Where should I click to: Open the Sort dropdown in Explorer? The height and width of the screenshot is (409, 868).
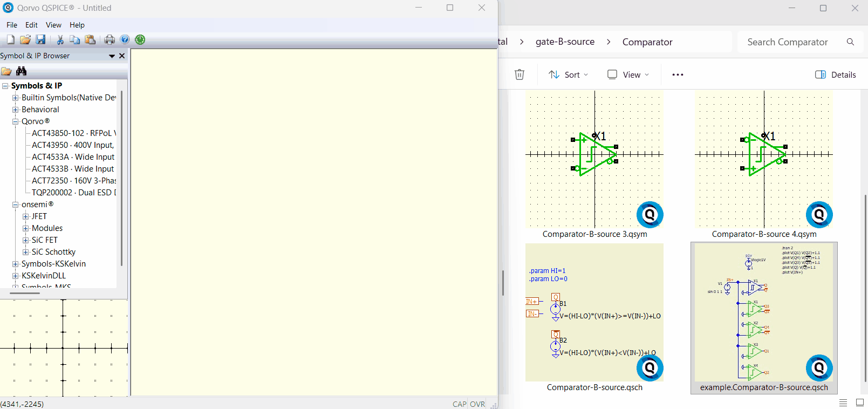(x=569, y=74)
